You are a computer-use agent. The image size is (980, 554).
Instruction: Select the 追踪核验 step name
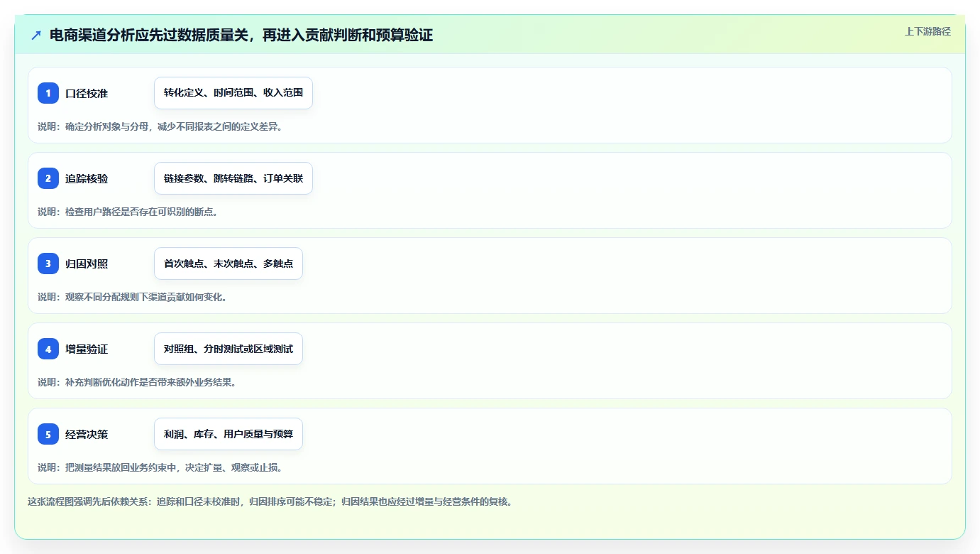pos(87,179)
